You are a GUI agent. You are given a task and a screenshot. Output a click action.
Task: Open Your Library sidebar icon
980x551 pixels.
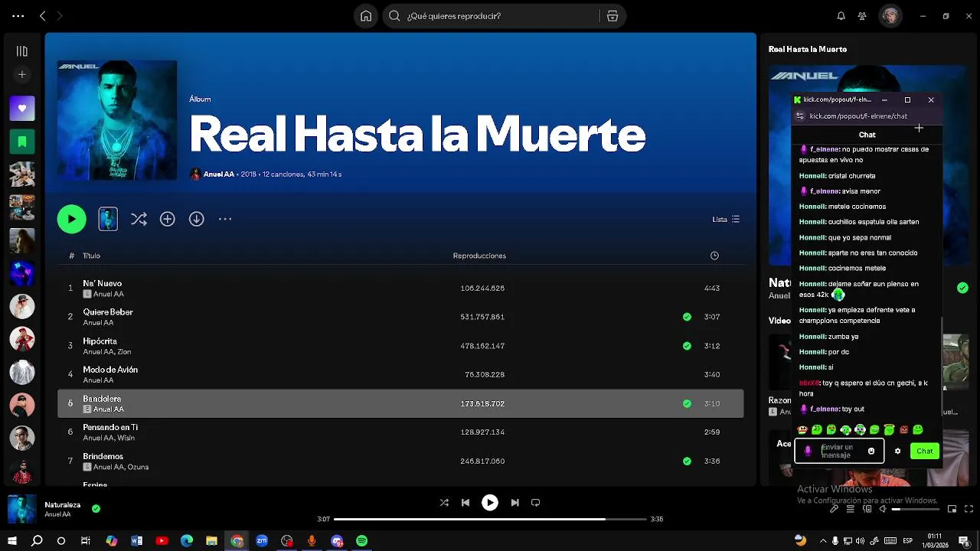(21, 51)
